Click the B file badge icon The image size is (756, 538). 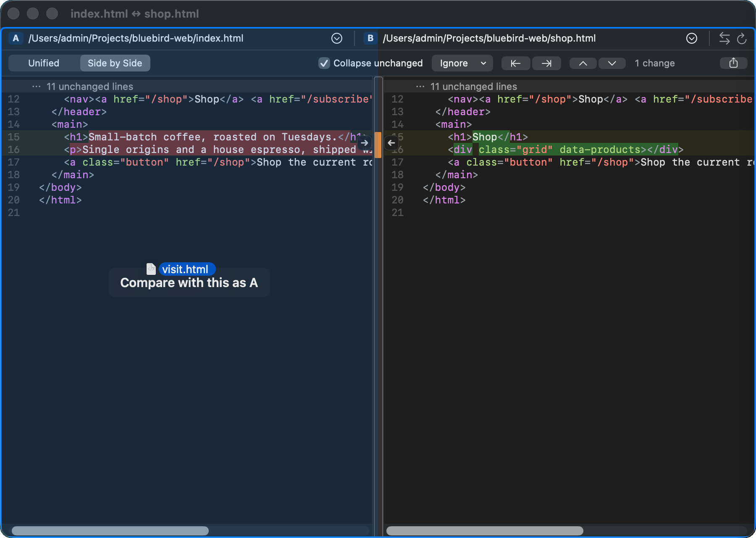tap(370, 38)
